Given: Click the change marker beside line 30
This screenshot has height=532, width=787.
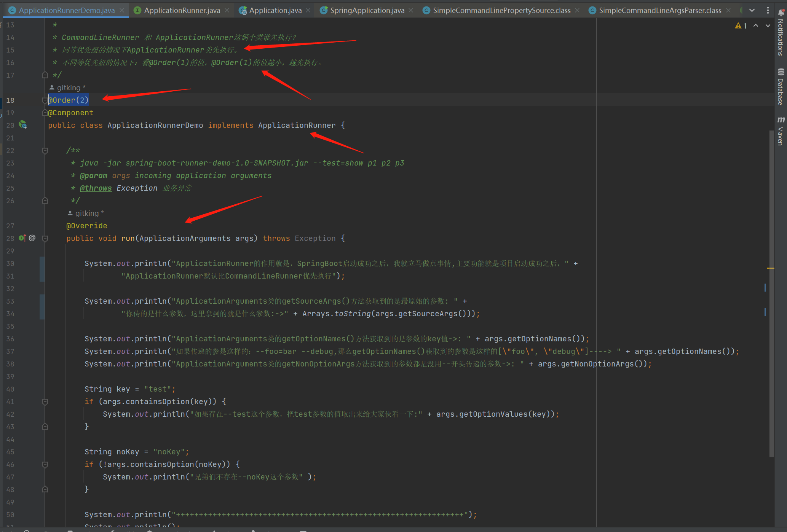Looking at the screenshot, I should pyautogui.click(x=42, y=269).
